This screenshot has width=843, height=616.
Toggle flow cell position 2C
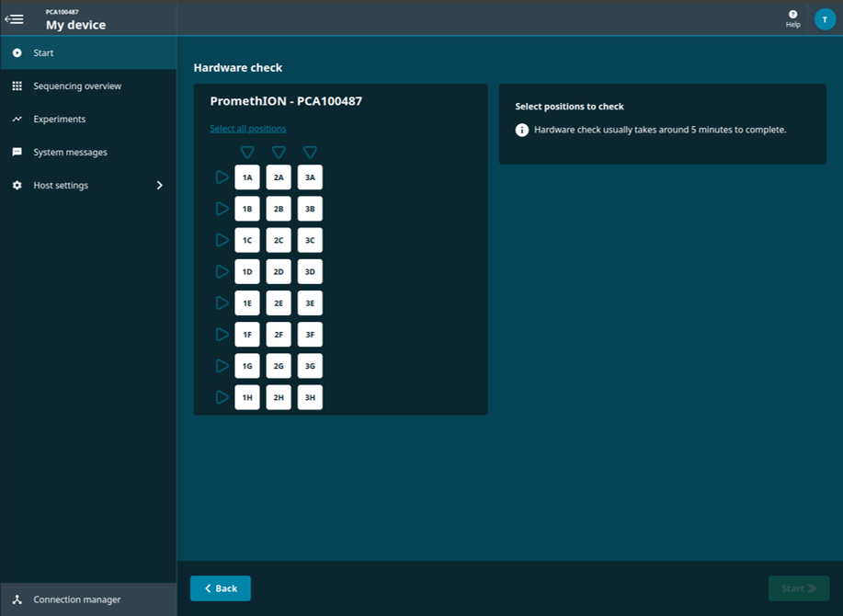[279, 240]
